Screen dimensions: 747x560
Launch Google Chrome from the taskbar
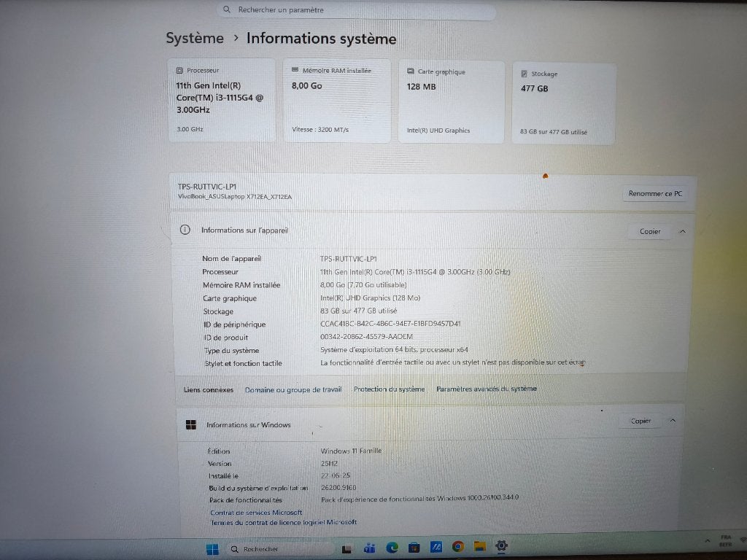(x=458, y=547)
